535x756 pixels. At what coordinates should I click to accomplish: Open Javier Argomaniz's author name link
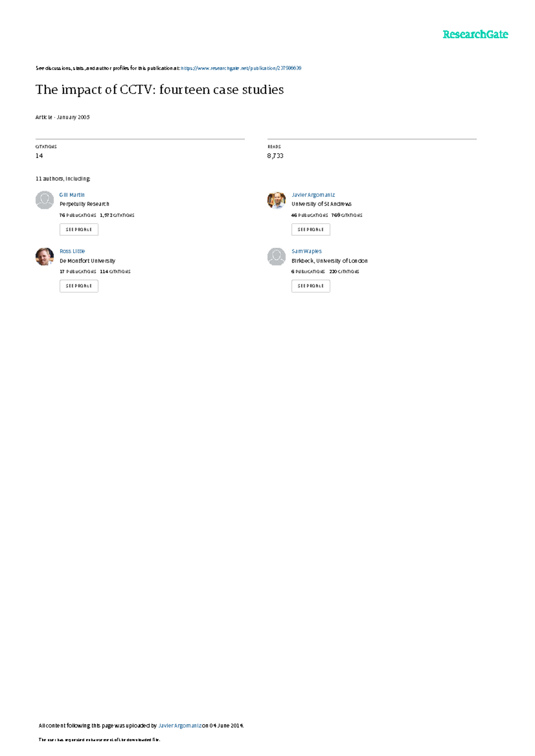(313, 195)
